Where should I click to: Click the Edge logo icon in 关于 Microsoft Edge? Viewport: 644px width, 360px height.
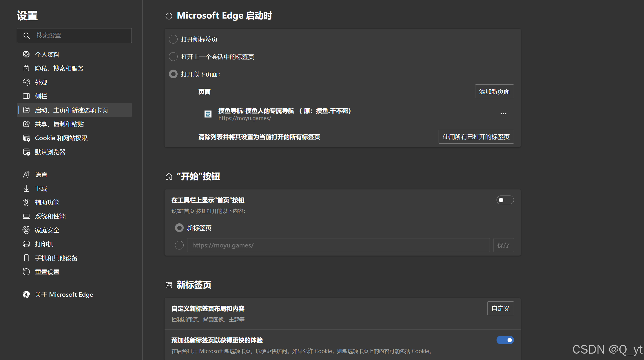tap(26, 294)
